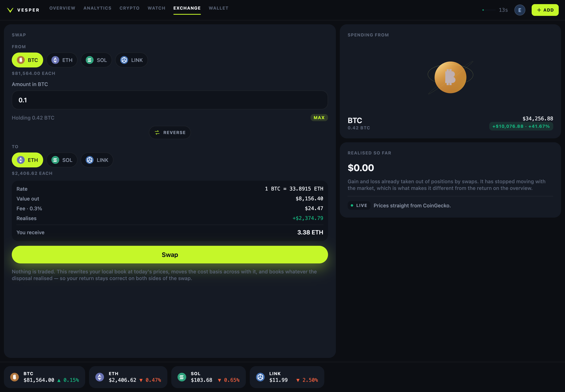Click the You receive 3.38 ETH value
565x392 pixels.
(310, 232)
